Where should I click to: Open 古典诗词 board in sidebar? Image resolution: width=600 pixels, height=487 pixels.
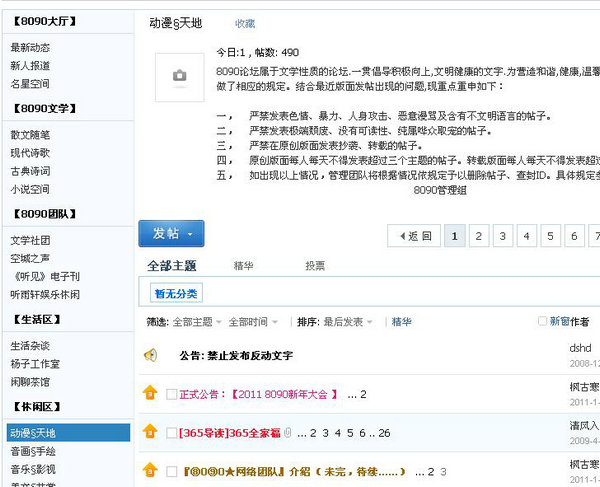tap(30, 171)
